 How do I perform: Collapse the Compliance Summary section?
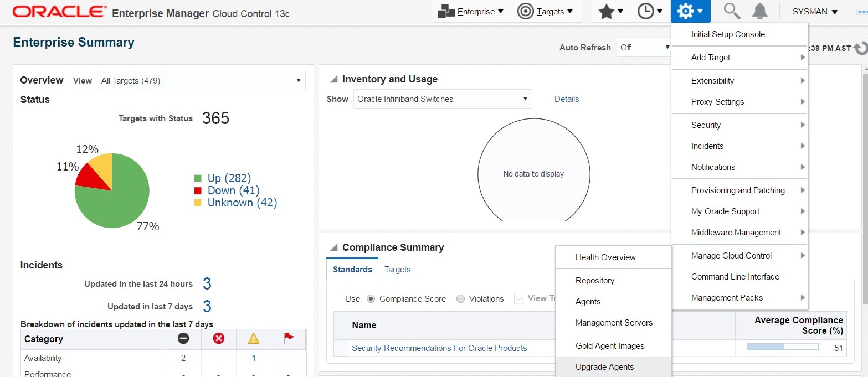(334, 247)
